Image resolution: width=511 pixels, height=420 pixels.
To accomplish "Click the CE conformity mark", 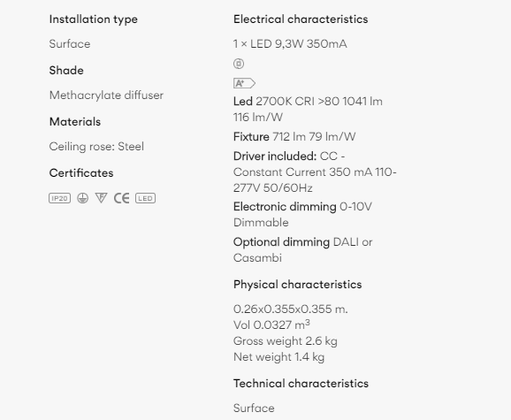I will point(121,198).
